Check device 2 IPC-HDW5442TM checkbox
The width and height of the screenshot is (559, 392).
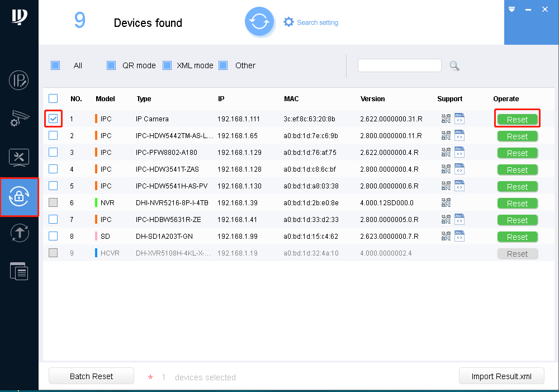coord(53,135)
